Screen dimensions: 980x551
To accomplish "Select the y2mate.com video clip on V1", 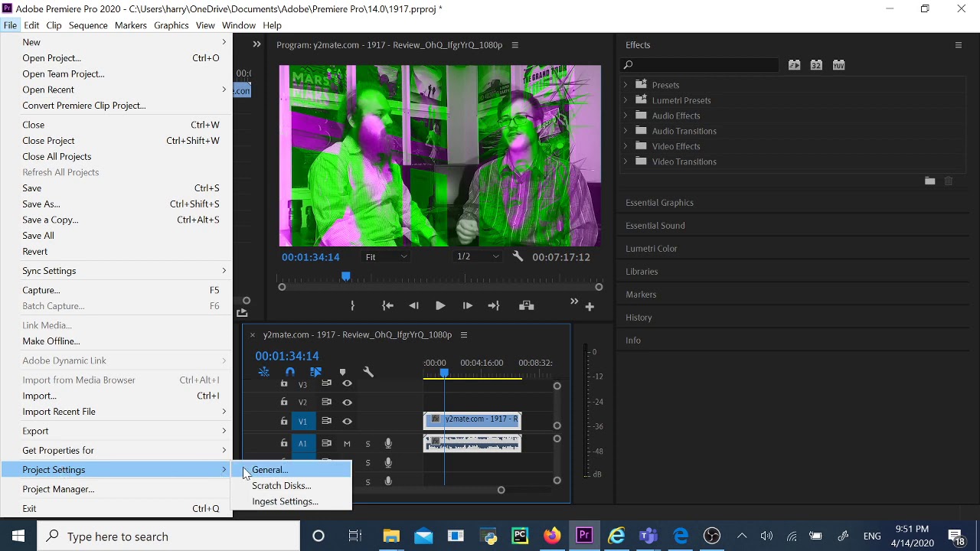I will [472, 420].
